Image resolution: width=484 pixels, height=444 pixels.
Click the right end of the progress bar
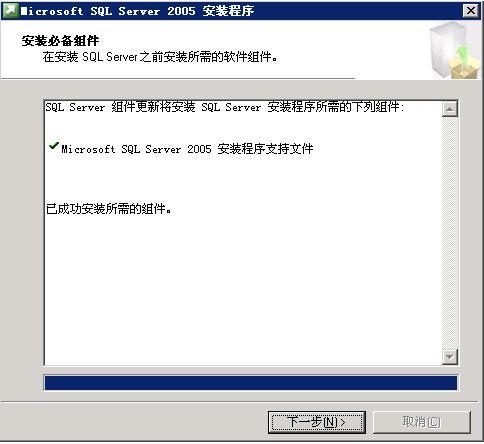coord(452,383)
